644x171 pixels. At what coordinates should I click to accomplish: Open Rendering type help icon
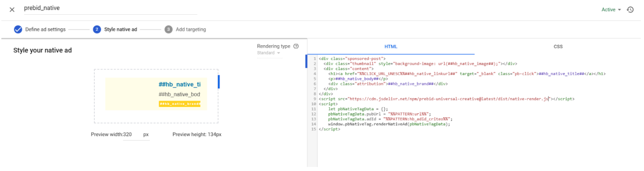point(296,46)
